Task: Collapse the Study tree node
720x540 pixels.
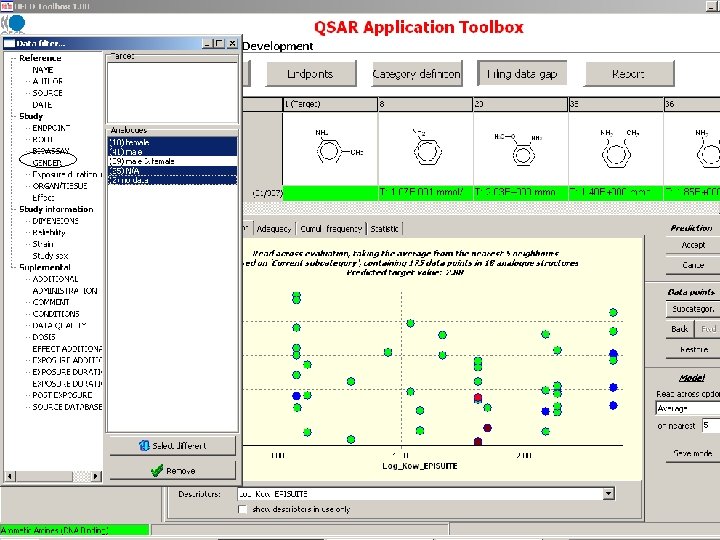Action: point(13,117)
